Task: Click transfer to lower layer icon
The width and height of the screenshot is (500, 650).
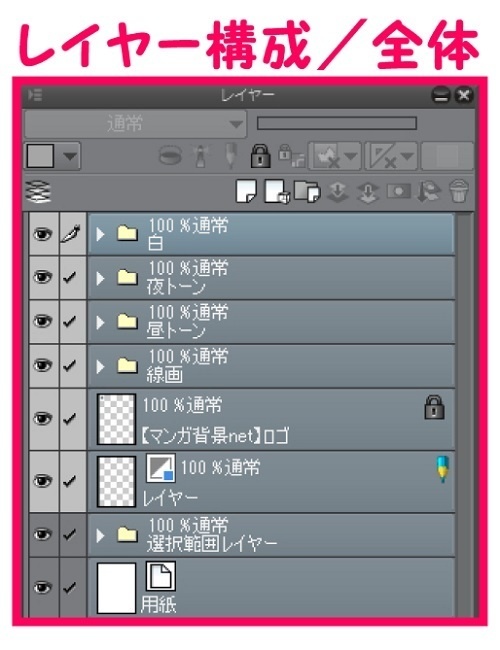Action: [x=338, y=192]
